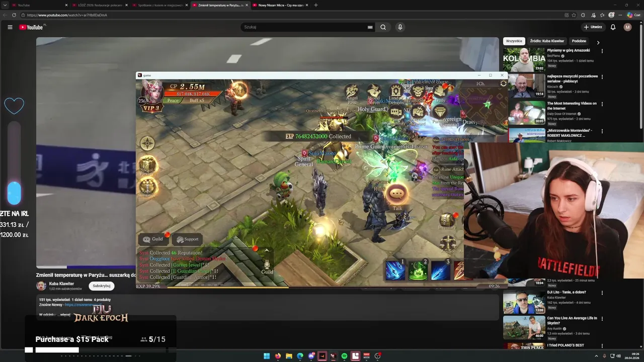Click the YouTube search magnifier button
The height and width of the screenshot is (362, 644).
click(383, 27)
